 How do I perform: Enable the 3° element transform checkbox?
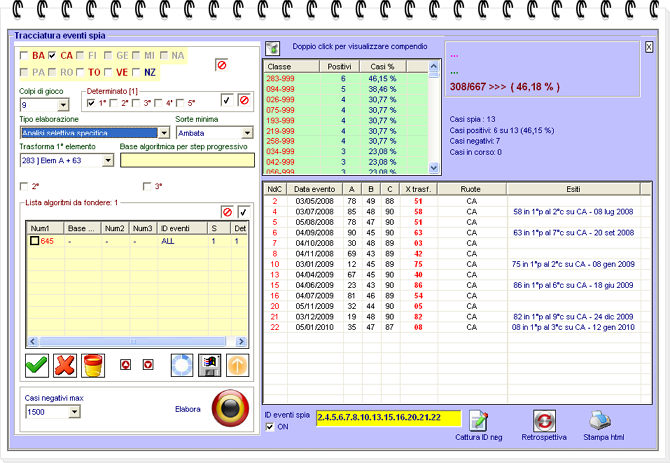147,186
